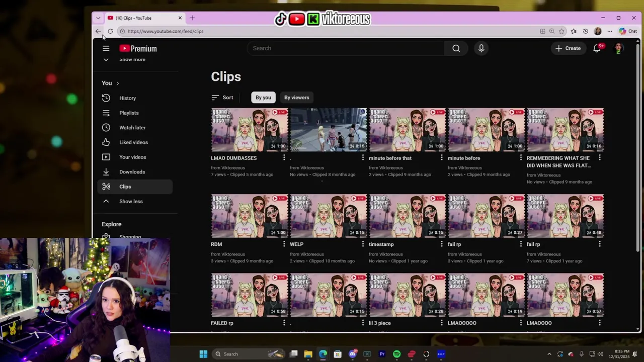This screenshot has height=362, width=644.
Task: Open the LMAO DUMBASSES clip title
Action: pyautogui.click(x=234, y=158)
